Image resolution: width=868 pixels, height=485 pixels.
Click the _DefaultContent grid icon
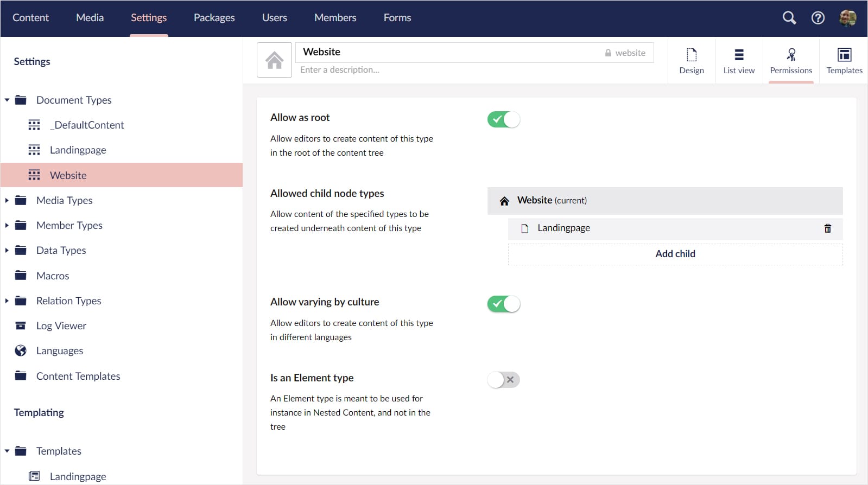tap(34, 125)
